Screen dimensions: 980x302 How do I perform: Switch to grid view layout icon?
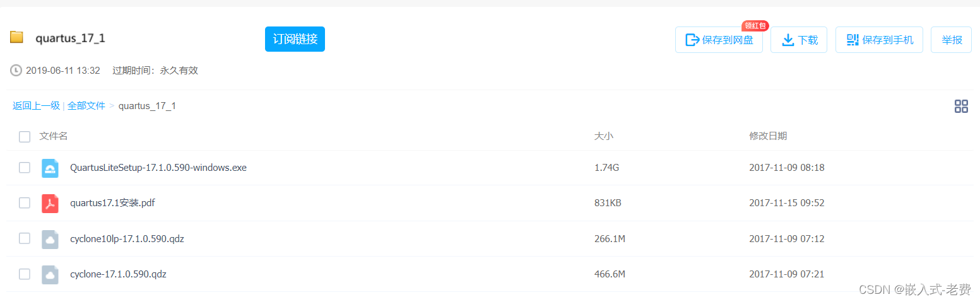960,106
